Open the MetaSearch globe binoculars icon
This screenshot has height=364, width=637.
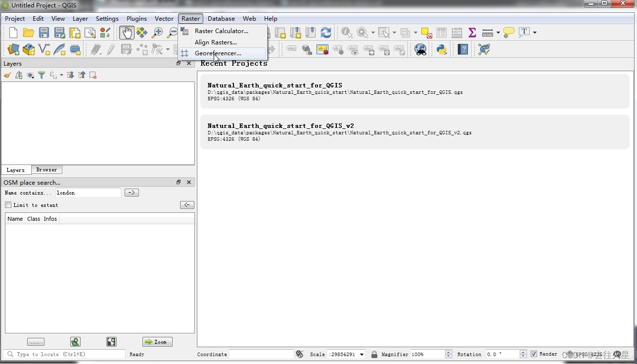(x=420, y=49)
